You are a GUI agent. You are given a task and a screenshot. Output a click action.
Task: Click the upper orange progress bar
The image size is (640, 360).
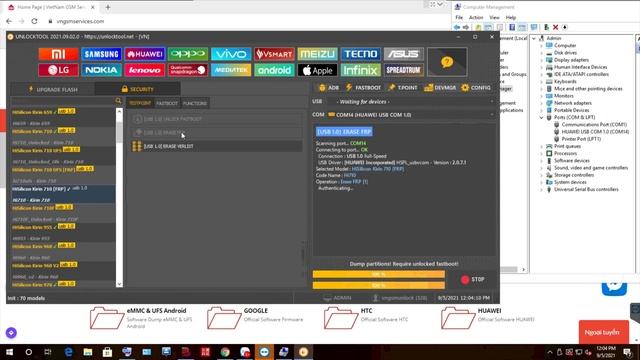coord(379,274)
